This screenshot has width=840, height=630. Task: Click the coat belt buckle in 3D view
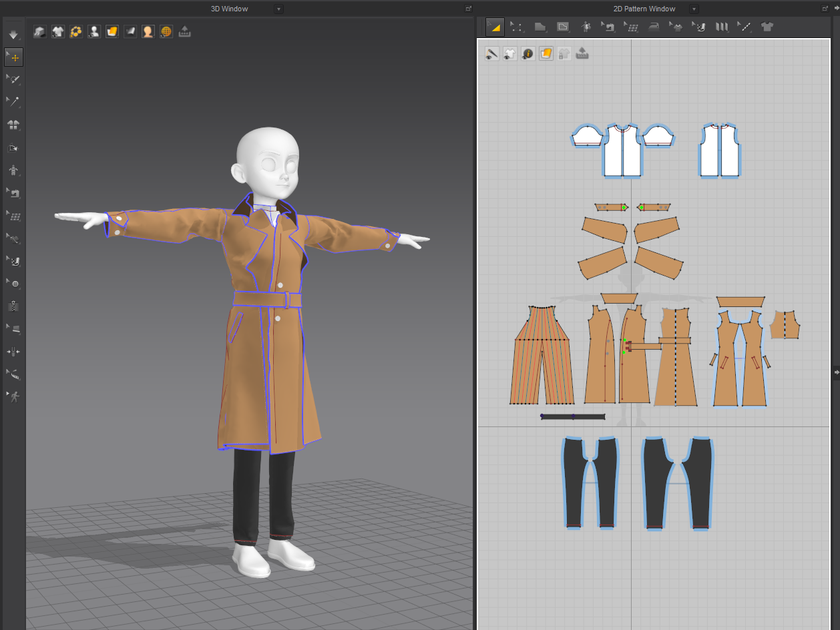click(x=286, y=300)
